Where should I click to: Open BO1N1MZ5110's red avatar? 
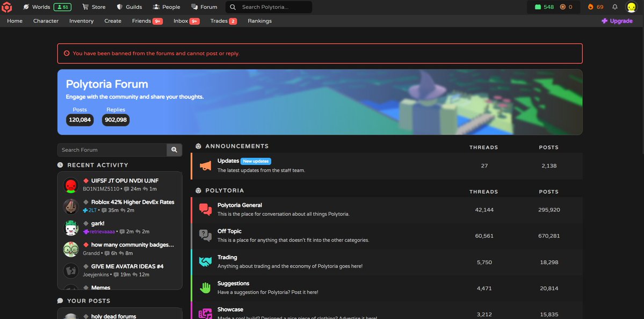click(x=71, y=185)
